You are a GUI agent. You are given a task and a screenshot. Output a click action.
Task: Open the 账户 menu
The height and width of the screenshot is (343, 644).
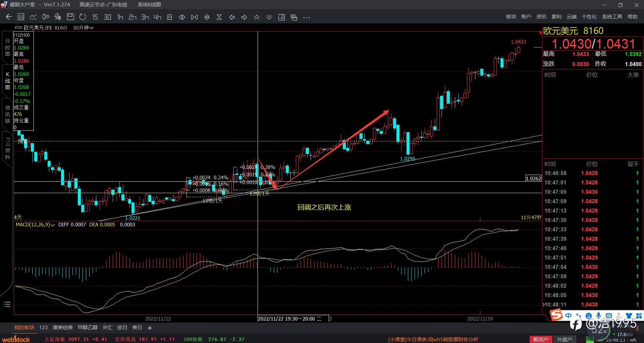[526, 17]
